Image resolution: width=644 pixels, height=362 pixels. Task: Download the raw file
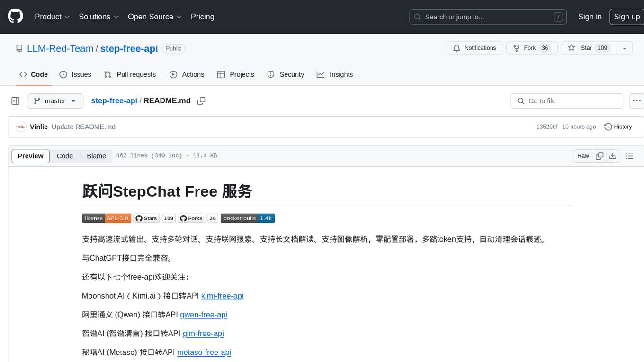pos(612,156)
